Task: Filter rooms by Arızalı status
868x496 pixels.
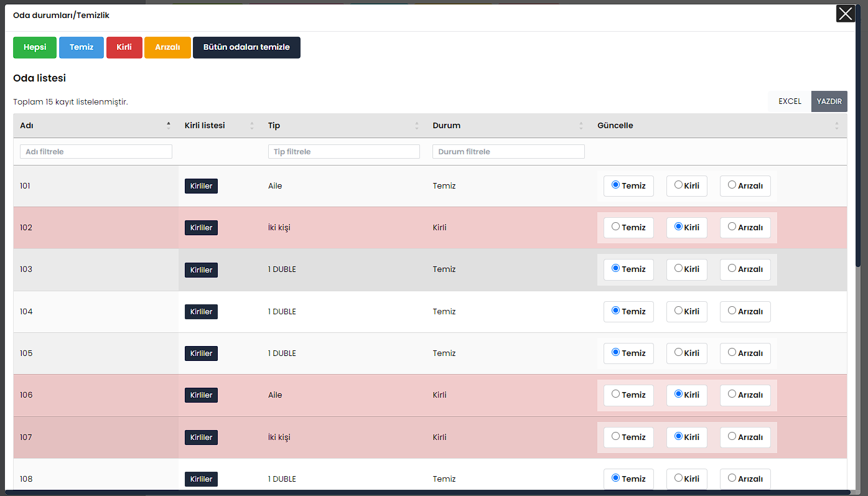Action: 167,47
